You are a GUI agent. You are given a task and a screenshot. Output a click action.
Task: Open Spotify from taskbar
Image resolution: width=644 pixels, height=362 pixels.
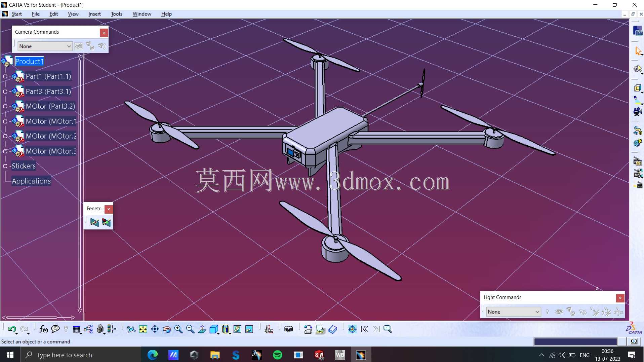pyautogui.click(x=277, y=355)
